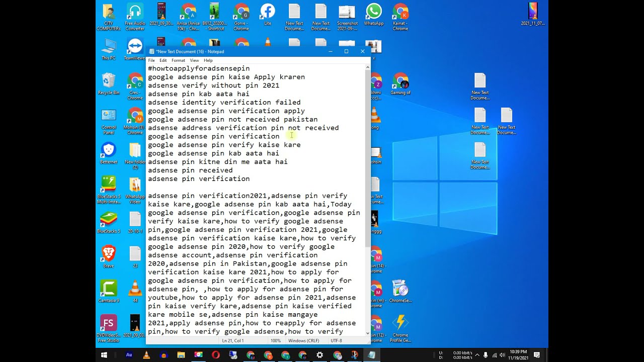
Task: Click the Windows (CRLF) status entry
Action: click(x=304, y=341)
